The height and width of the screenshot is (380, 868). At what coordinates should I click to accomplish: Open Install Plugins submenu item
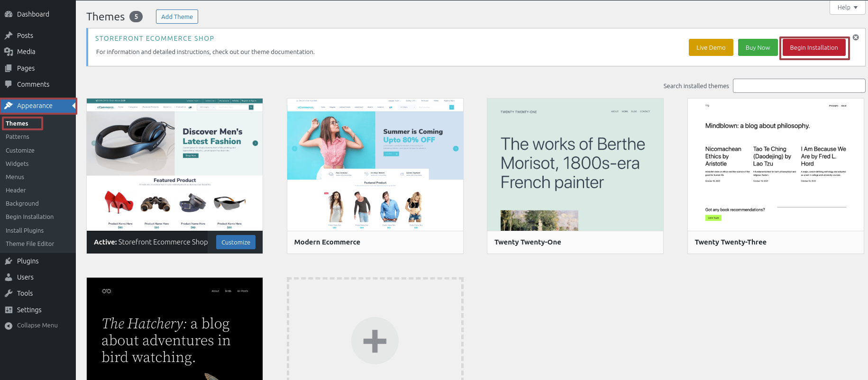point(25,230)
